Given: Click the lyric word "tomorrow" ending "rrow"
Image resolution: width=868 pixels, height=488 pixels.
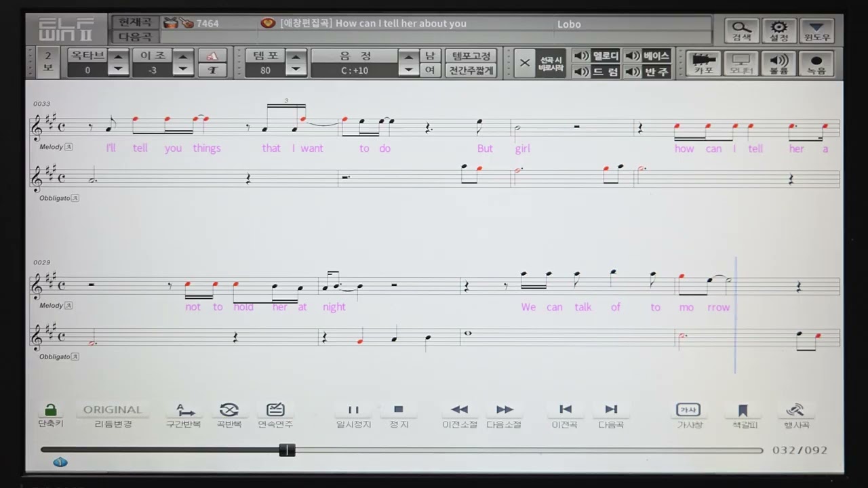Looking at the screenshot, I should pos(719,307).
